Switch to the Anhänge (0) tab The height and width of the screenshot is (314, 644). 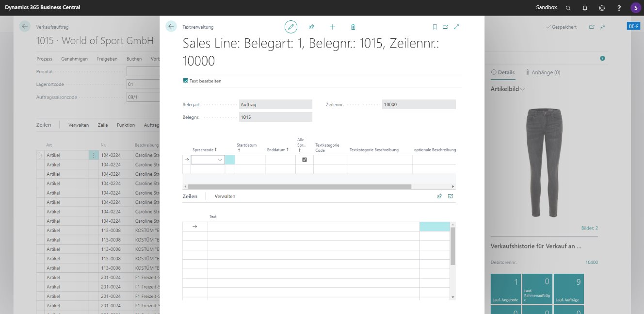(x=543, y=72)
